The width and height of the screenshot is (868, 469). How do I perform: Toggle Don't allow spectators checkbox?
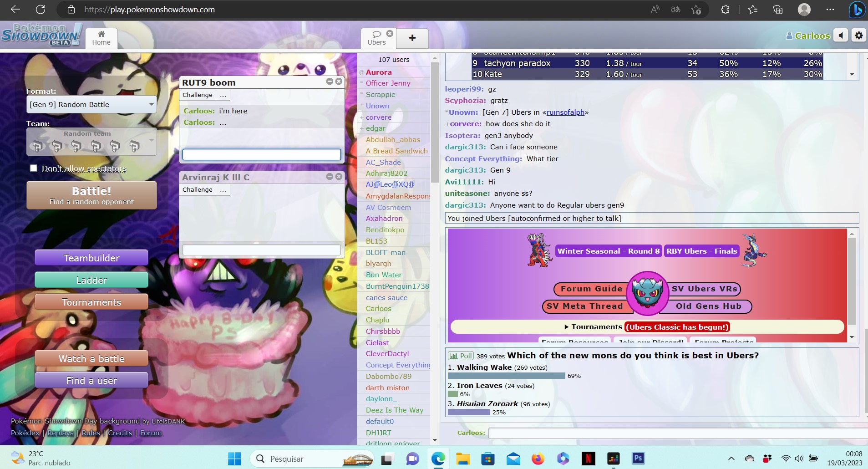click(x=34, y=168)
